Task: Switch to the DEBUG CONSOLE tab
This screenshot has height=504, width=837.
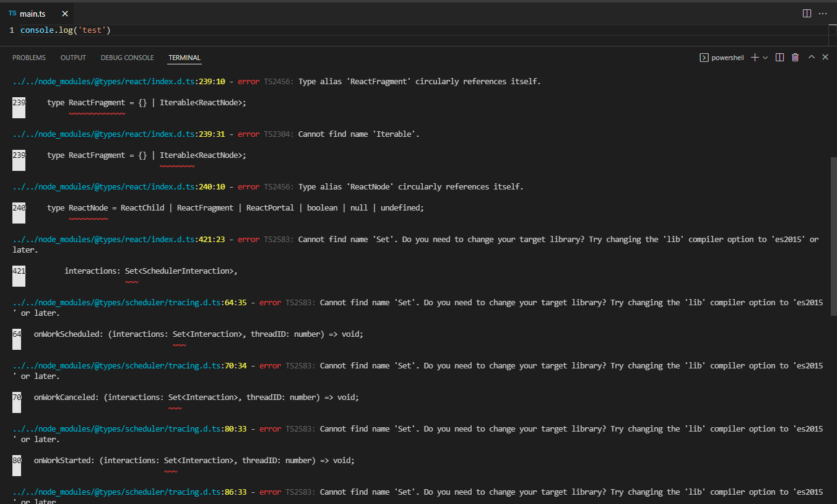Action: (x=127, y=57)
